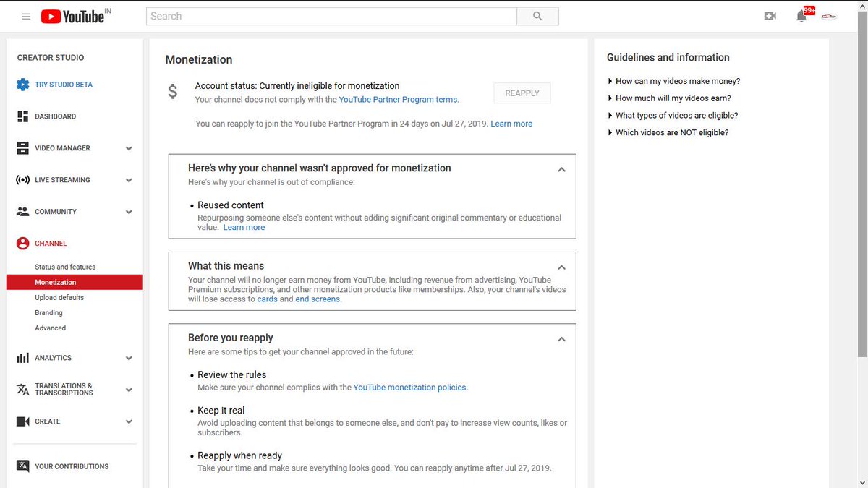Screen dimensions: 868x488
Task: Collapse the "What this means" panel
Action: (x=561, y=267)
